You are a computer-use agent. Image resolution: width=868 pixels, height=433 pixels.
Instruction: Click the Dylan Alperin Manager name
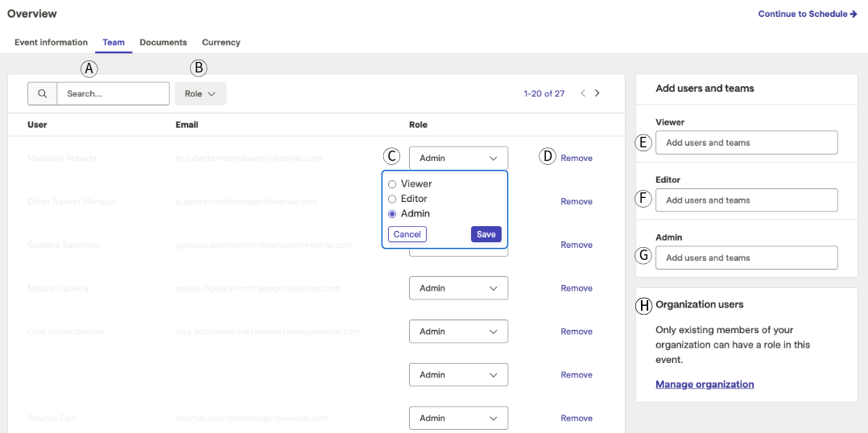click(x=72, y=202)
